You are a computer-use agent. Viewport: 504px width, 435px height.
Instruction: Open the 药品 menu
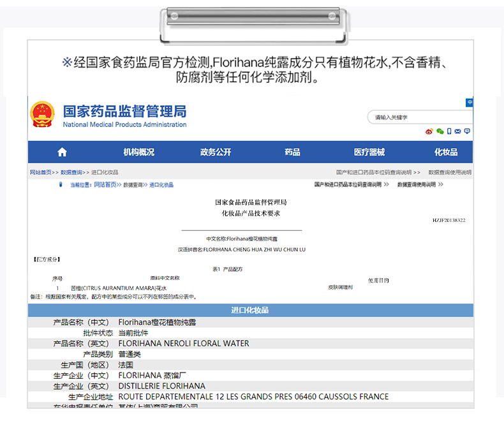[292, 152]
